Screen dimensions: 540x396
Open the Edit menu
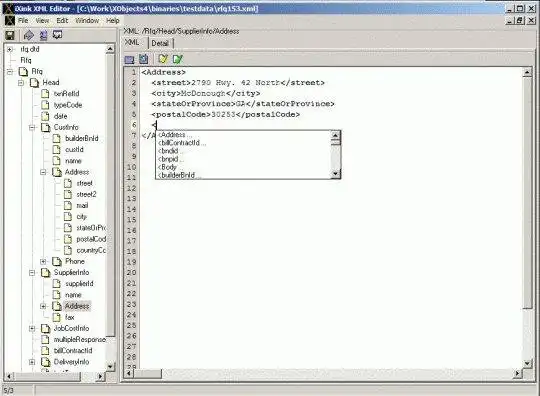(x=62, y=20)
